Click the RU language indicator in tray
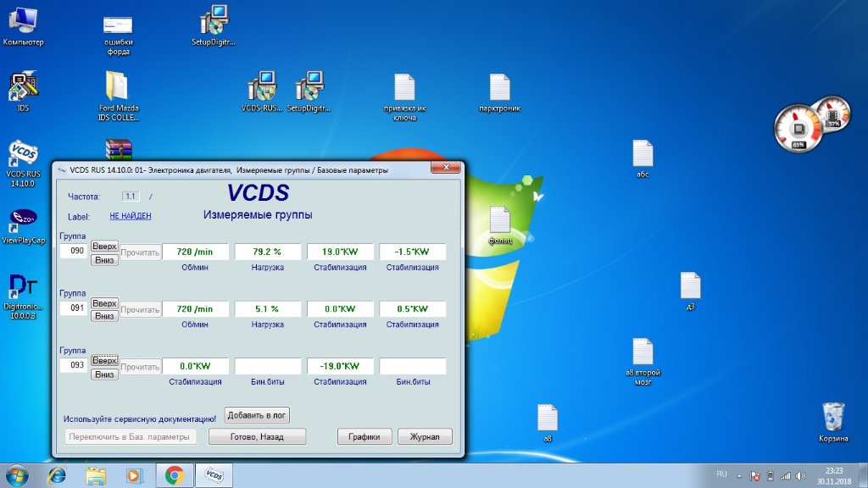Image resolution: width=868 pixels, height=488 pixels. click(x=722, y=474)
